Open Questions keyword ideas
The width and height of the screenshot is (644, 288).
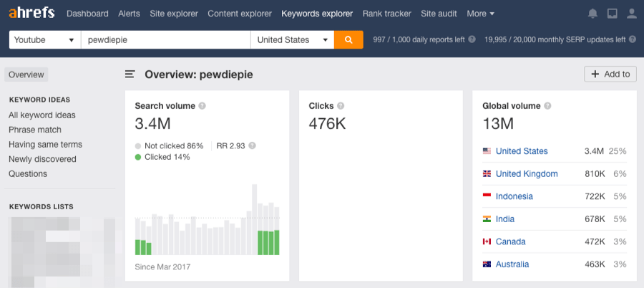(x=28, y=173)
